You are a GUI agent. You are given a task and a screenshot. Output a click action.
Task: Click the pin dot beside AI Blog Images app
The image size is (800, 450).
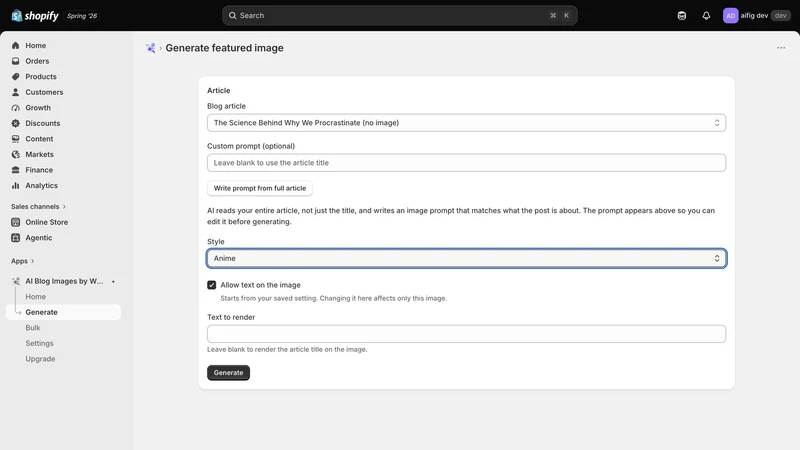click(113, 282)
